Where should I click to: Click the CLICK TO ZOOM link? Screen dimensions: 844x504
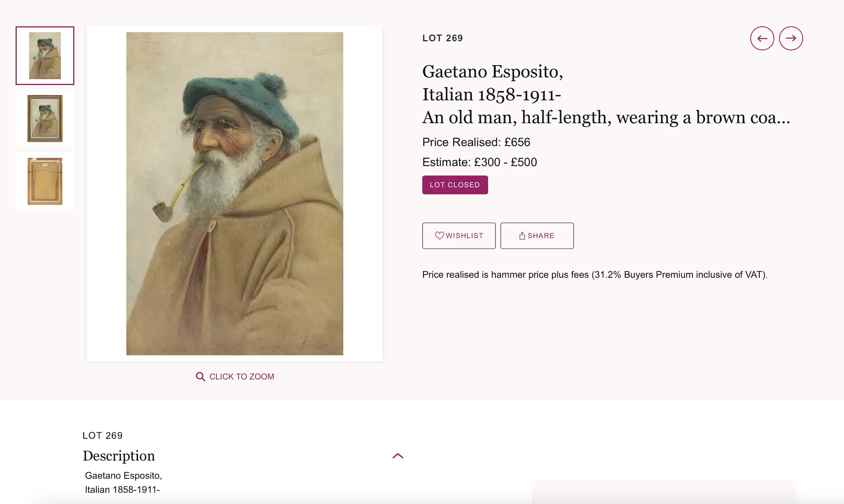(235, 377)
